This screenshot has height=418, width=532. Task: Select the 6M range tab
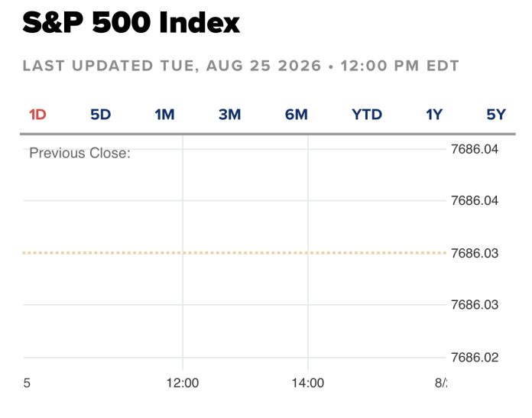point(297,115)
